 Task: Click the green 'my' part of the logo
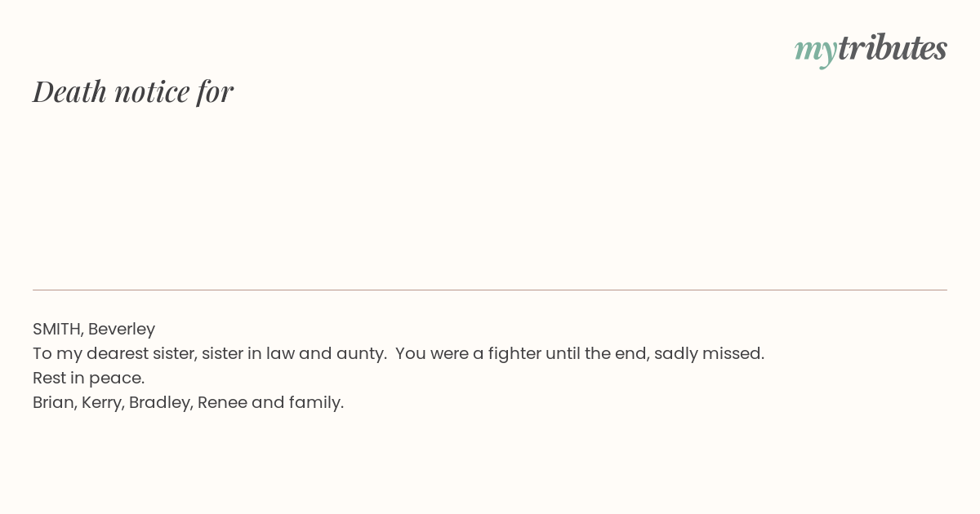click(x=816, y=51)
